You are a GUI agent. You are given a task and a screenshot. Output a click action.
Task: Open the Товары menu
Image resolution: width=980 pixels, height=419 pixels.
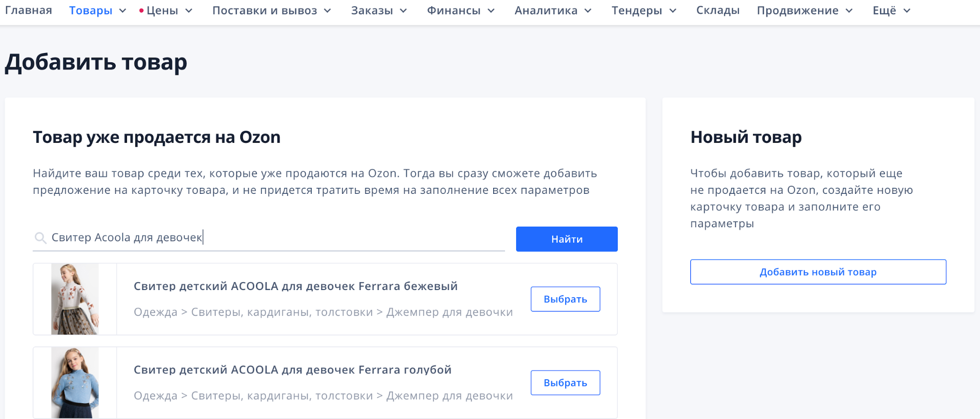[x=91, y=10]
